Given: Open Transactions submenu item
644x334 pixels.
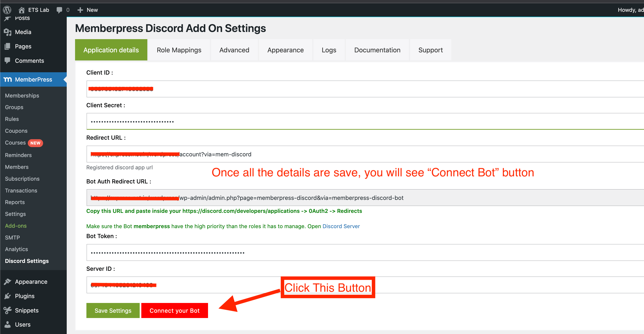Looking at the screenshot, I should [21, 190].
